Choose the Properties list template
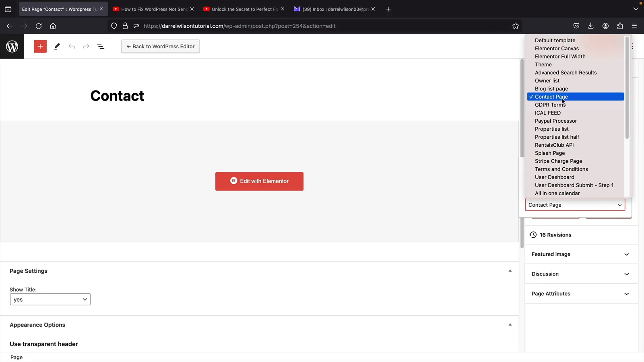The image size is (644, 362). click(x=575, y=129)
